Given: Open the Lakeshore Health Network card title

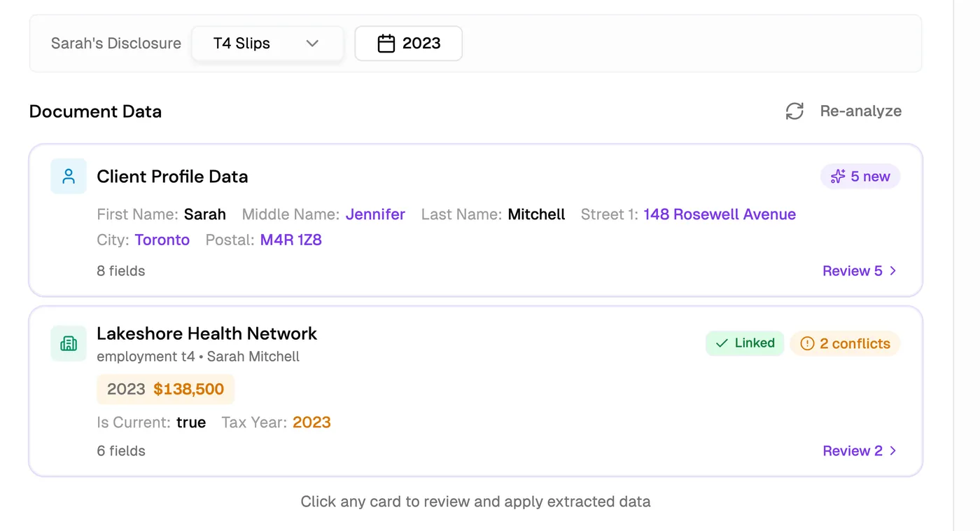Looking at the screenshot, I should [206, 333].
